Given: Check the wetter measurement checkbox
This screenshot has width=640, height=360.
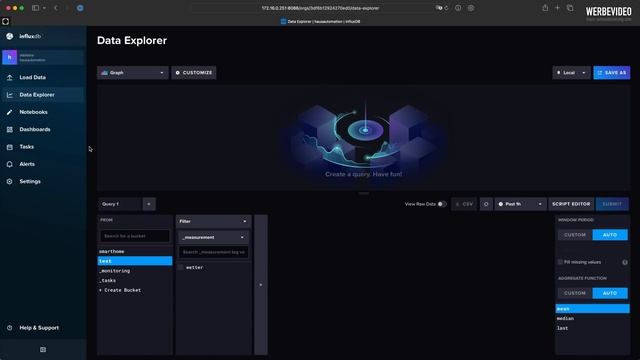Looking at the screenshot, I should [x=181, y=267].
